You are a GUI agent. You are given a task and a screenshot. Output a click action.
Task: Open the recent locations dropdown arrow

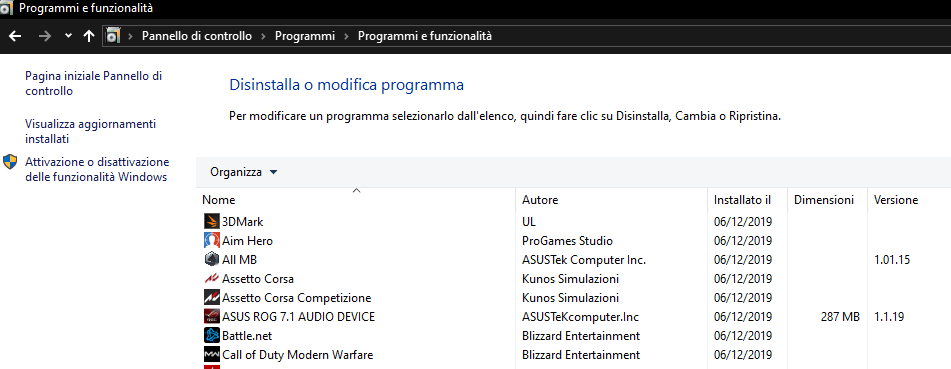68,36
